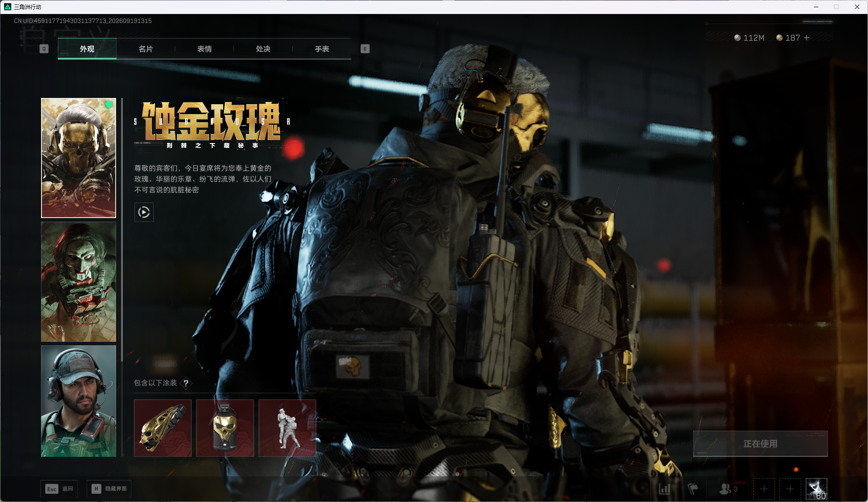The height and width of the screenshot is (502, 868).
Task: Open the 手表 tab
Action: tap(322, 49)
